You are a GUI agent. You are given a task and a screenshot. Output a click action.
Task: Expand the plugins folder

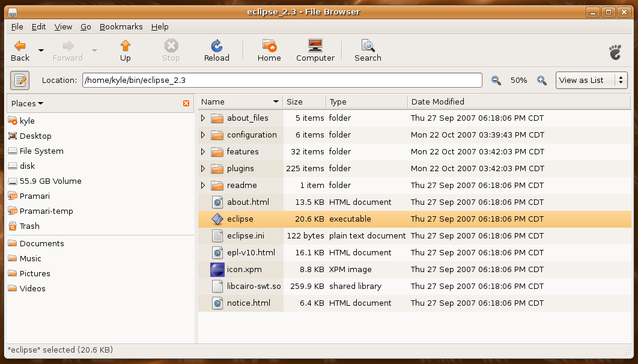pyautogui.click(x=203, y=168)
